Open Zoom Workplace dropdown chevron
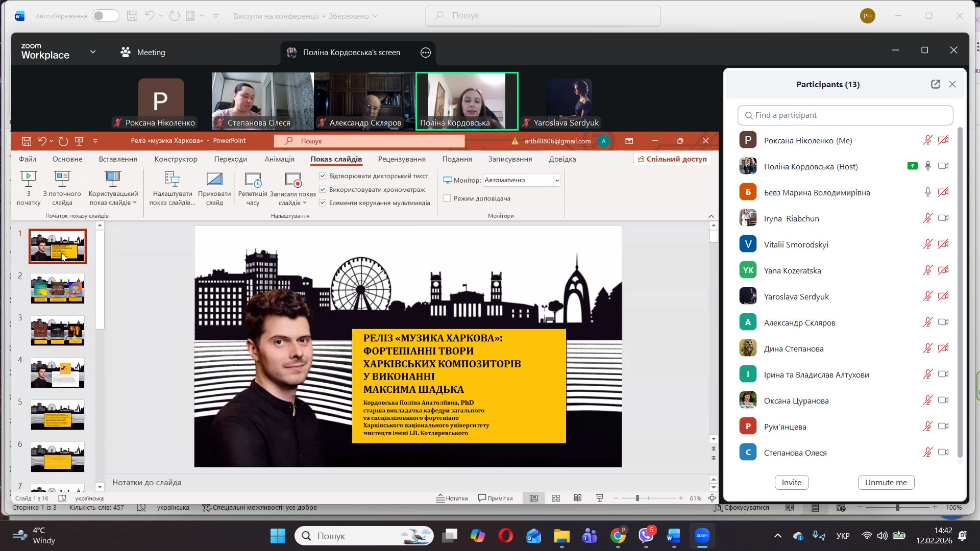The width and height of the screenshot is (980, 551). point(92,52)
